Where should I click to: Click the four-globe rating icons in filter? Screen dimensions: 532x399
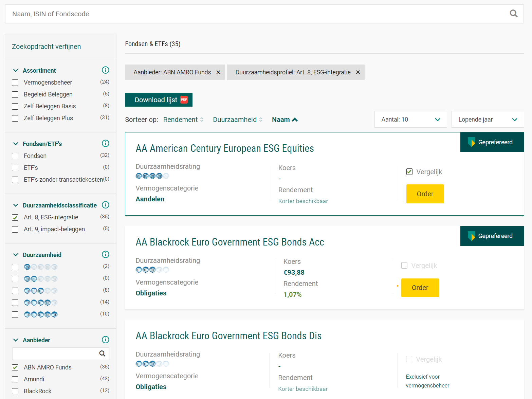coord(41,303)
